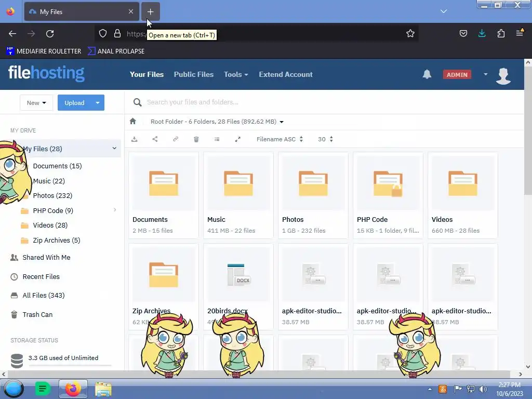Open a new browser tab with plus button

click(150, 11)
